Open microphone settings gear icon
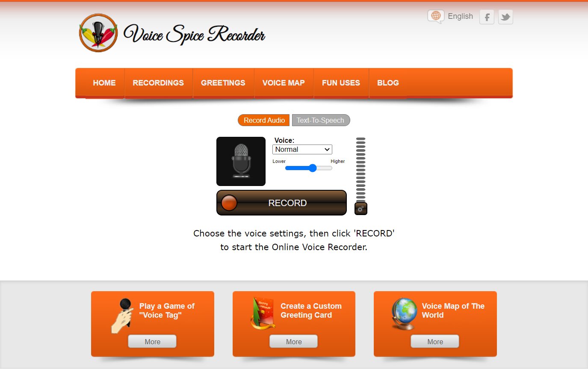Screen dimensions: 588x369 tap(361, 209)
